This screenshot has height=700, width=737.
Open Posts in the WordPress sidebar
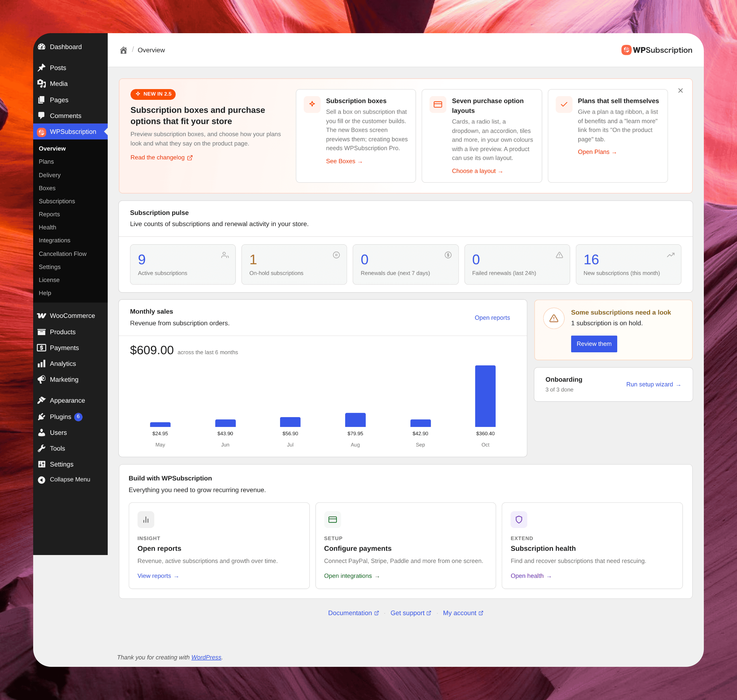(71, 68)
